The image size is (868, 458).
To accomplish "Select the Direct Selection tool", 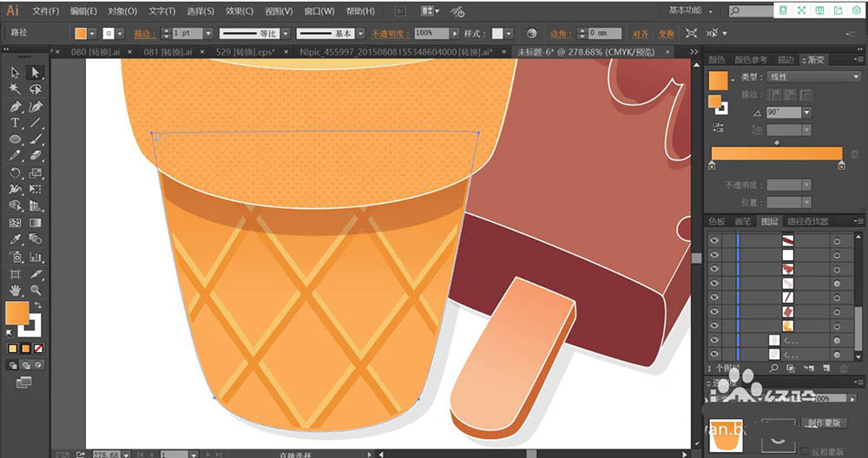I will [36, 73].
